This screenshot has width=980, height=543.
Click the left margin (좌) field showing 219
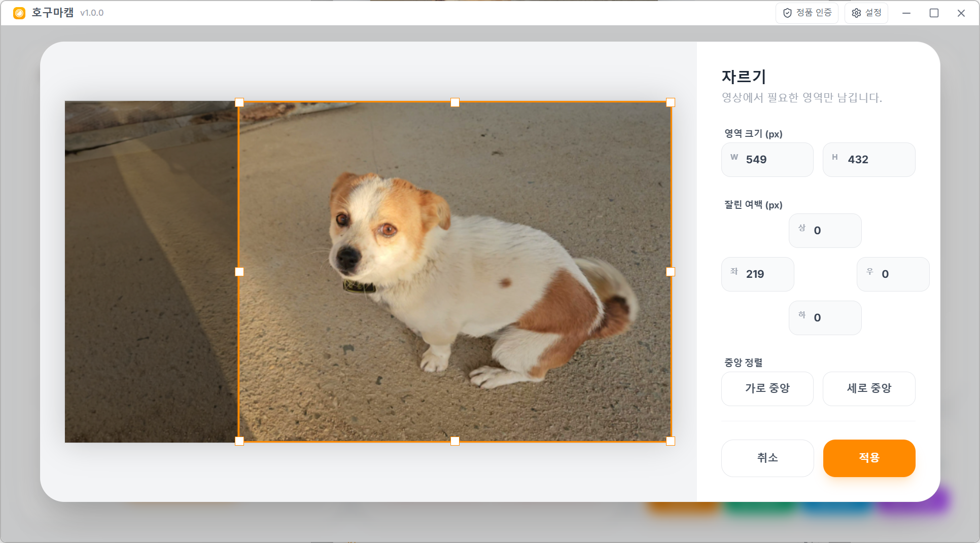[x=758, y=274]
